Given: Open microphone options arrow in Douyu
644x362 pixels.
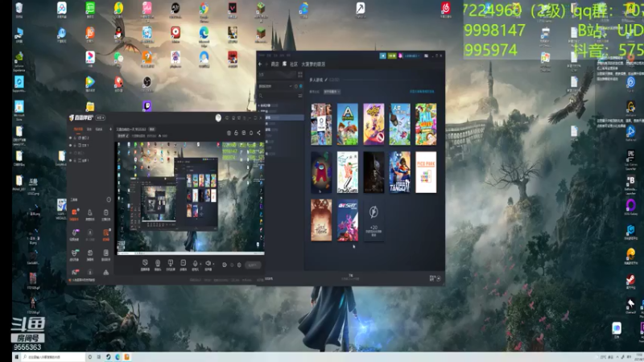Looking at the screenshot, I should coord(200,264).
